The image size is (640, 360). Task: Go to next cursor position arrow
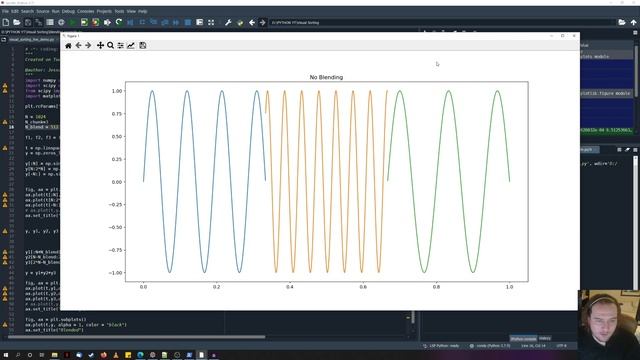point(263,22)
